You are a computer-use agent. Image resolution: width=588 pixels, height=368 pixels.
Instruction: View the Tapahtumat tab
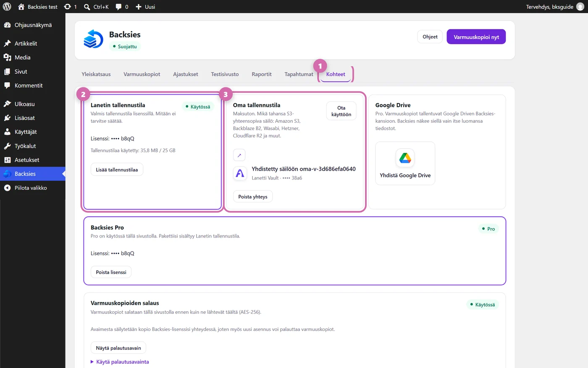pos(299,74)
